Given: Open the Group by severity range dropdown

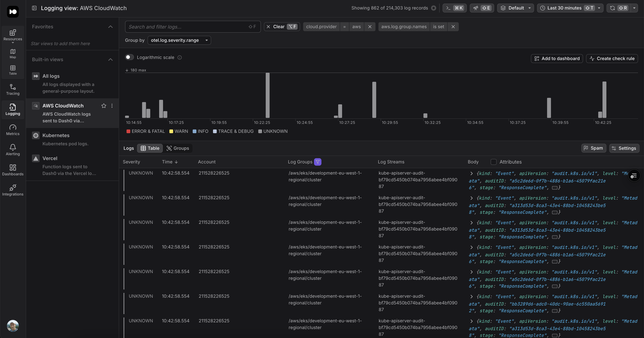Looking at the screenshot, I should 179,40.
